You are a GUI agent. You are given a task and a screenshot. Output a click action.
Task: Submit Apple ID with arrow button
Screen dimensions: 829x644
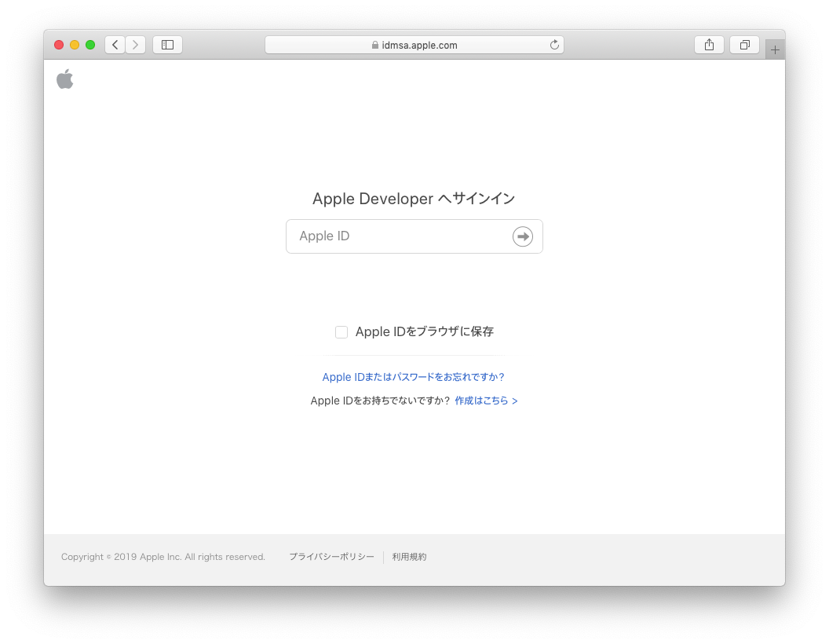coord(522,236)
